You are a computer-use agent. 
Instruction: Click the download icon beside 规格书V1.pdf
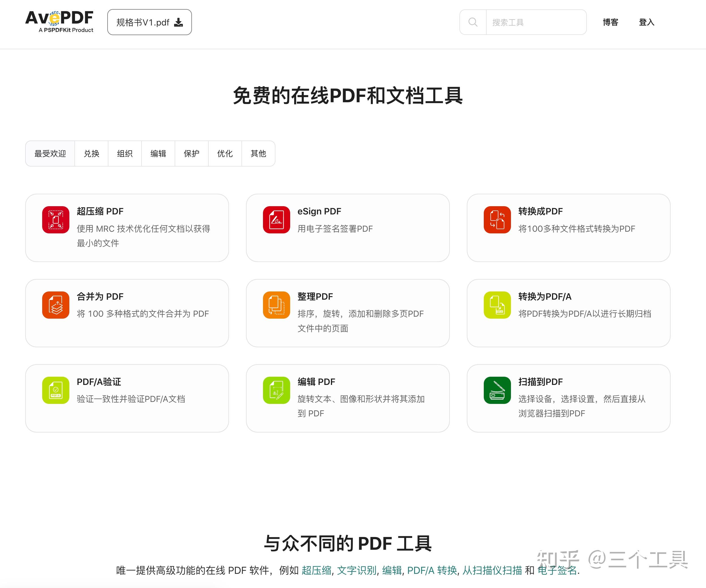[x=179, y=23]
